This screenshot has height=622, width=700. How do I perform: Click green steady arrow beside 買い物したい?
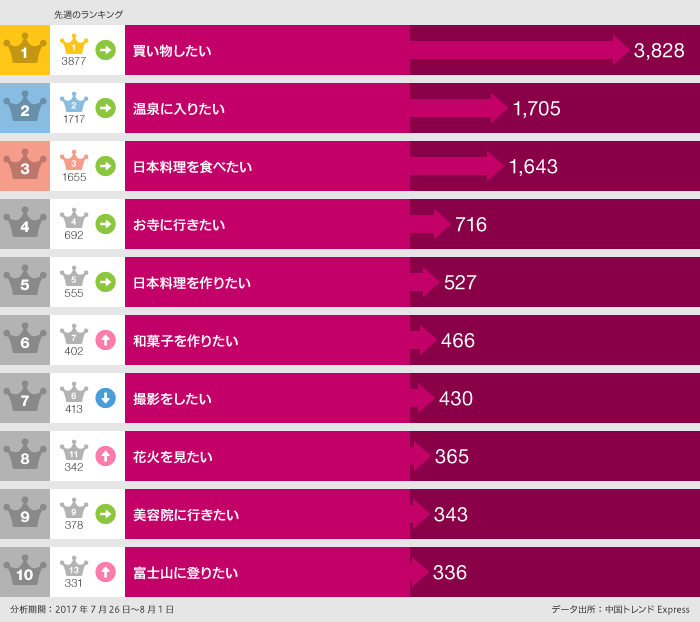105,49
